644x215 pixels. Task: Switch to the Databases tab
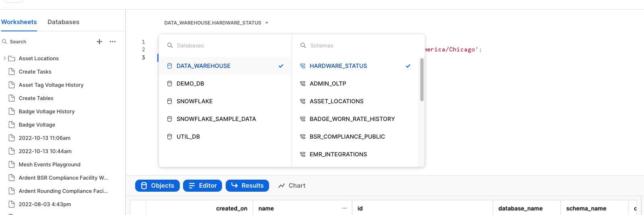63,22
